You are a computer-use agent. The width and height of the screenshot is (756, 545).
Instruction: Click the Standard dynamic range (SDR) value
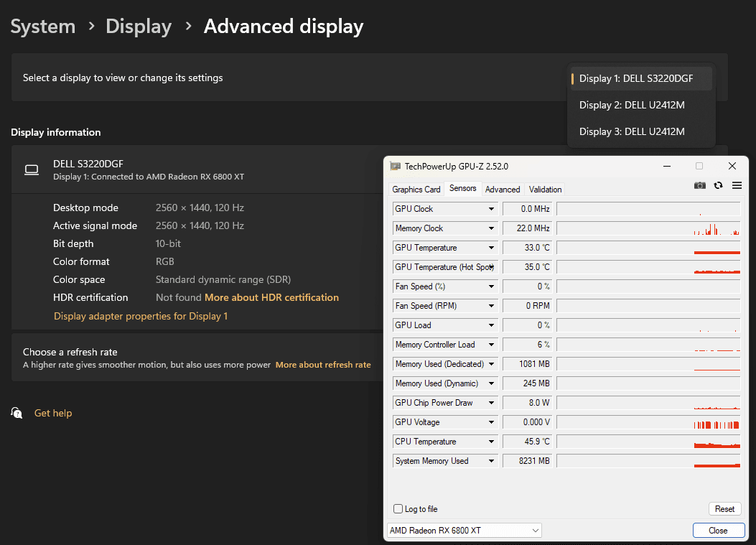(223, 280)
